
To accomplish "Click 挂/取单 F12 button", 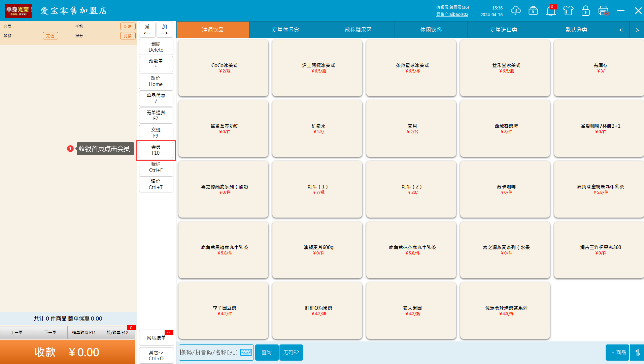I will pos(118,333).
